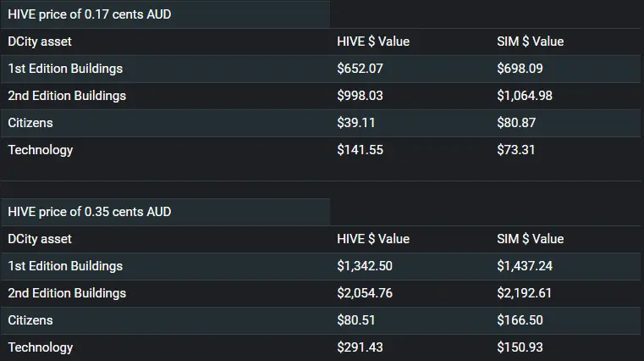Click the $150.93 Technology SIM value
The image size is (644, 361).
click(x=520, y=347)
